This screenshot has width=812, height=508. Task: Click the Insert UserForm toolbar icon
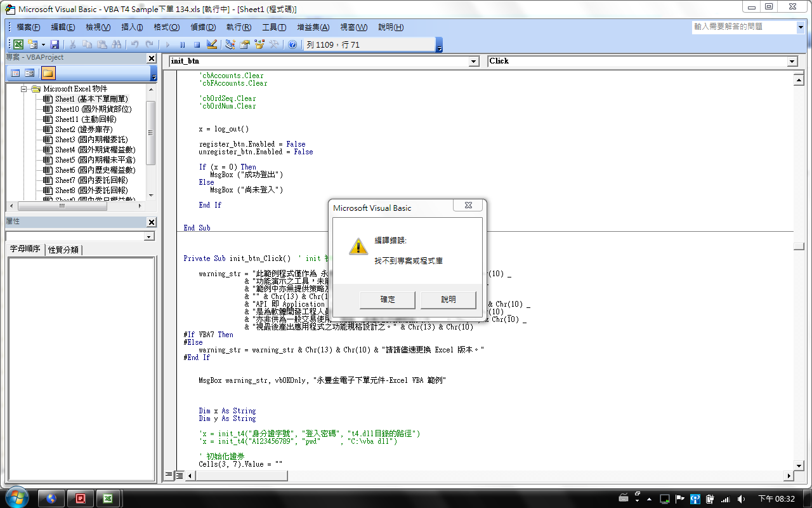pos(32,44)
